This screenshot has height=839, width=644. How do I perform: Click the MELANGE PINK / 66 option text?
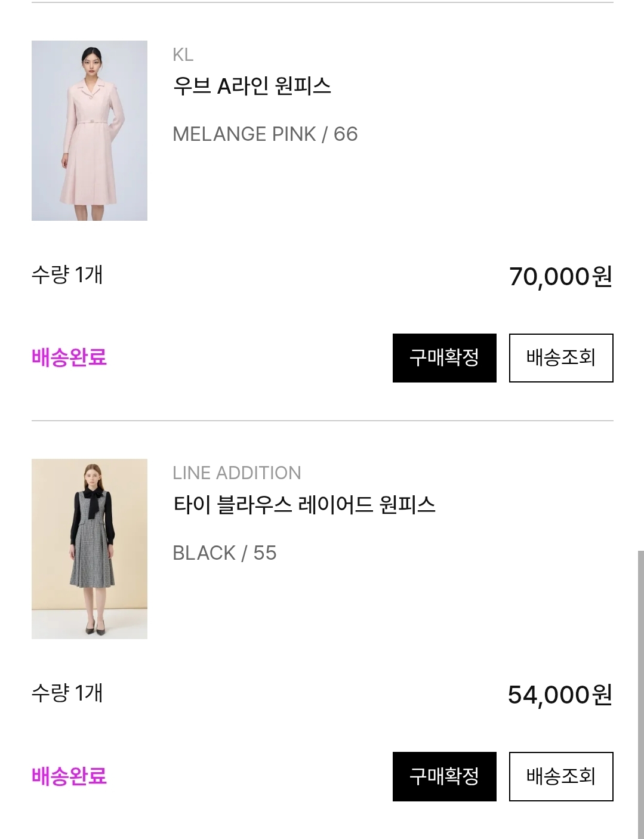pos(265,134)
